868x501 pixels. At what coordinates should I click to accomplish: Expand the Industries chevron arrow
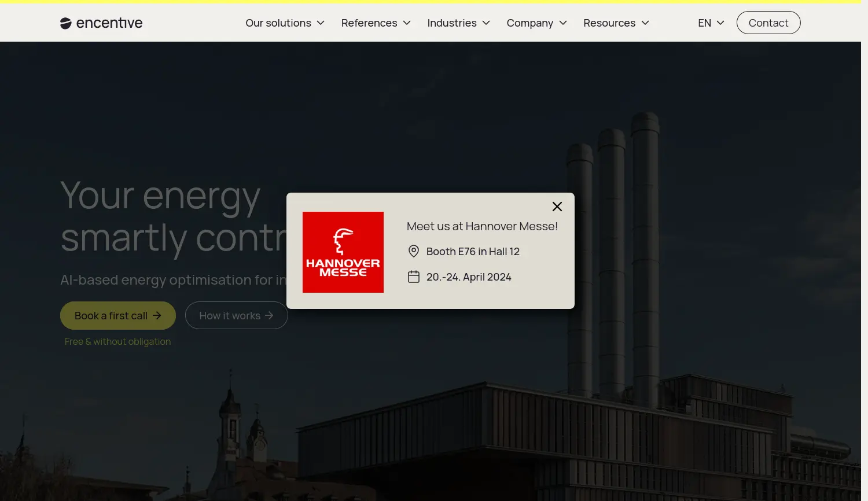(486, 23)
